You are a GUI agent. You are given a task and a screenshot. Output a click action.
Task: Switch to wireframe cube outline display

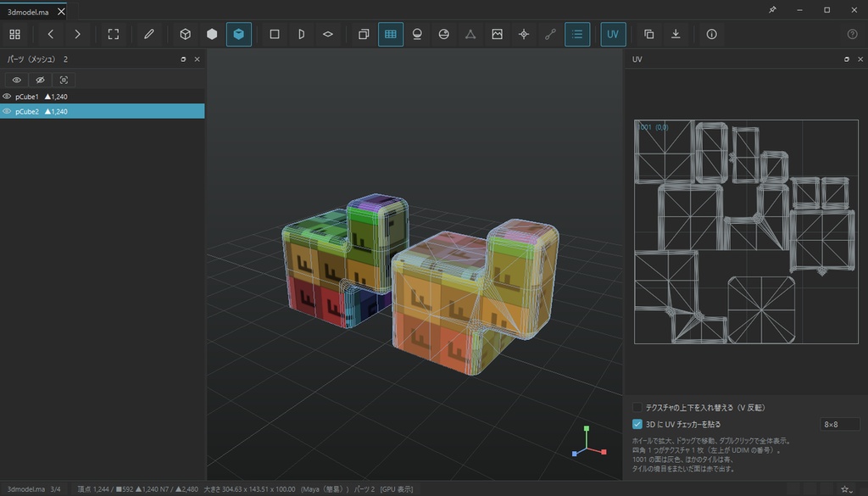pyautogui.click(x=186, y=34)
